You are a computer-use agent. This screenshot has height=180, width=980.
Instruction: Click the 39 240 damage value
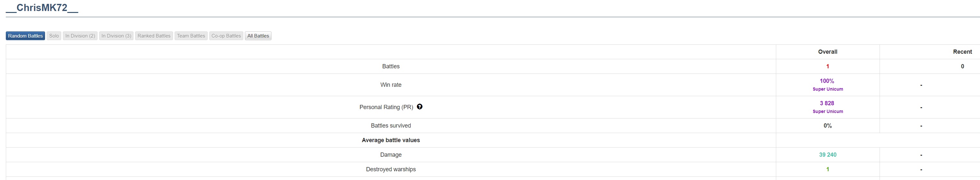point(827,155)
